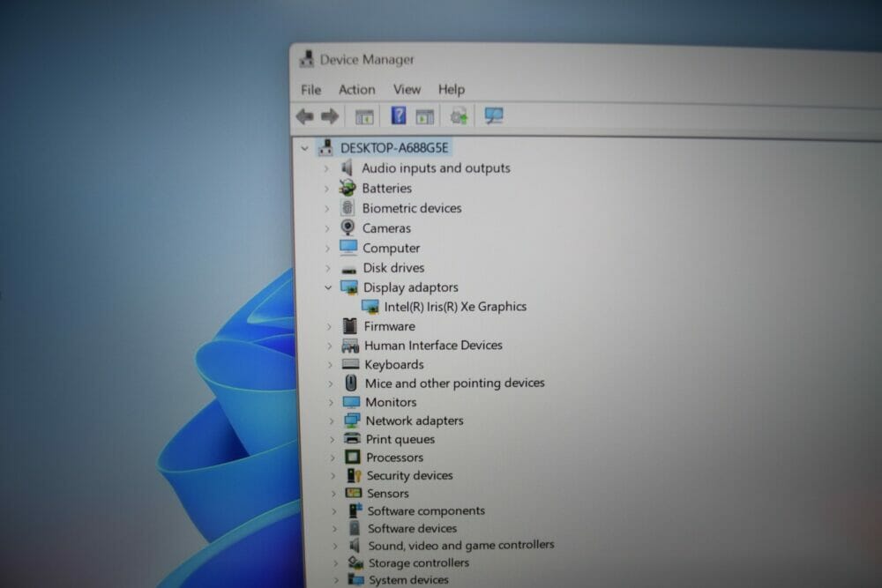Viewport: 882px width, 588px height.
Task: Click the Forward arrow toolbar button
Action: 330,116
